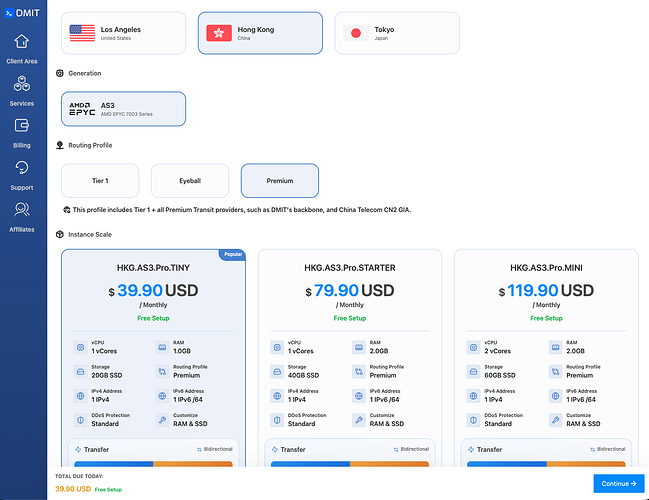
Task: Choose Eyeball routing profile
Action: click(190, 180)
